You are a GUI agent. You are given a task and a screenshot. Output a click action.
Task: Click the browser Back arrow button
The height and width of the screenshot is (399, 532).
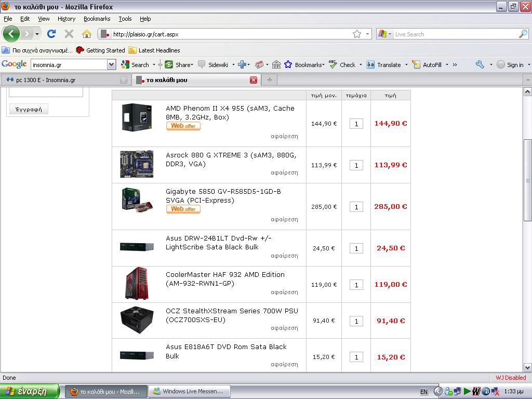click(11, 34)
